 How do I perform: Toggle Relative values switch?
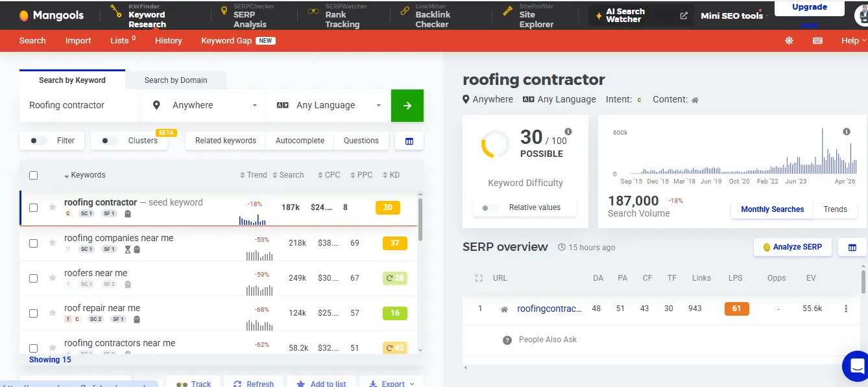pos(490,207)
